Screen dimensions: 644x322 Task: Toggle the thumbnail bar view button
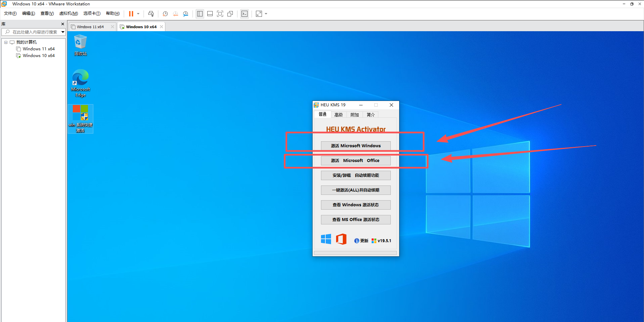210,14
